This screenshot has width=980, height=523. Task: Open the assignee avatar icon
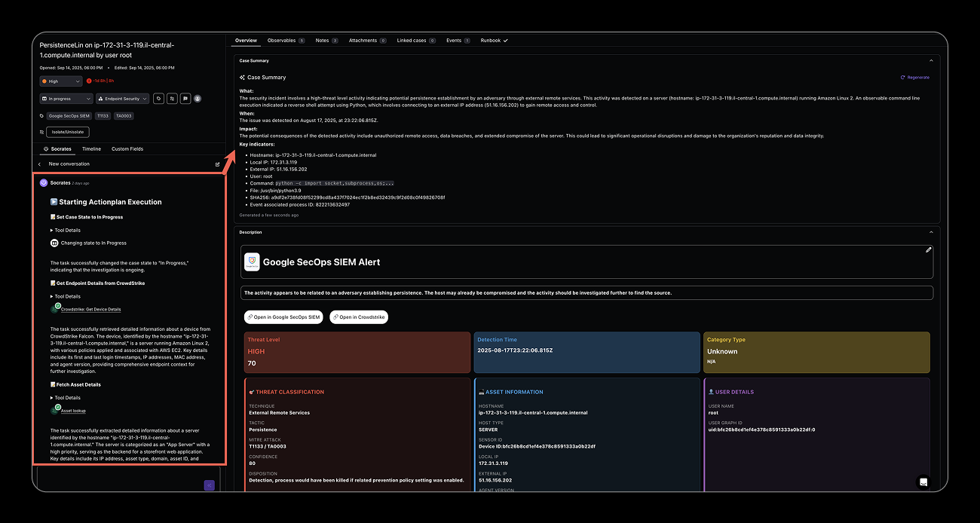pyautogui.click(x=198, y=99)
